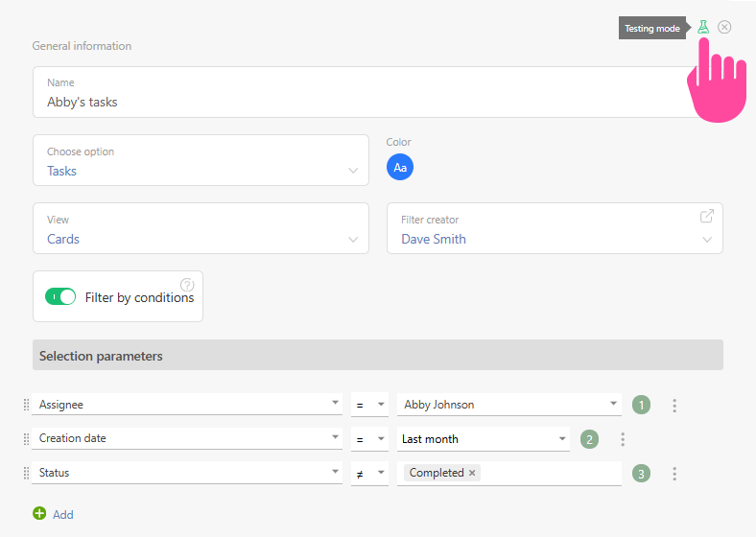756x537 pixels.
Task: Expand the Filter creator Dave Smith dropdown
Action: tap(554, 239)
